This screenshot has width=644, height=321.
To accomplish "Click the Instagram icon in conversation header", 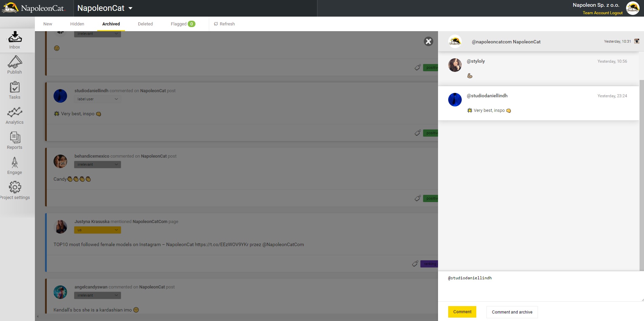I will coord(637,41).
